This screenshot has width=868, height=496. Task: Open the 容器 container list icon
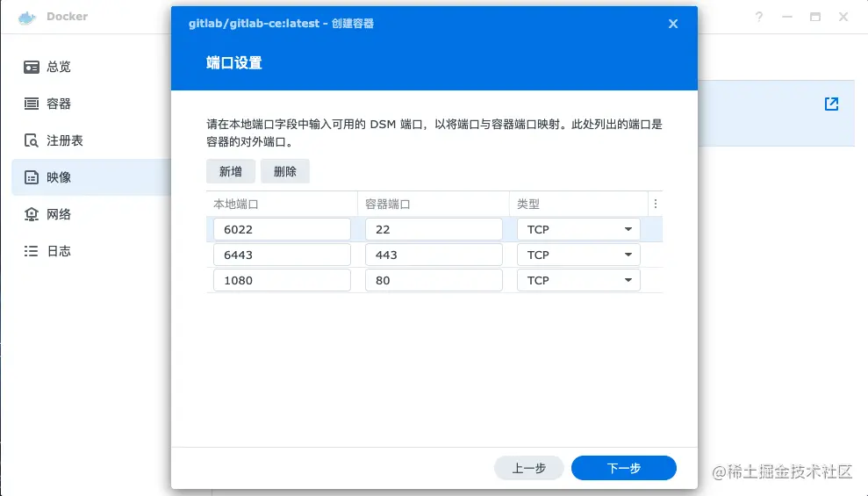coord(32,104)
